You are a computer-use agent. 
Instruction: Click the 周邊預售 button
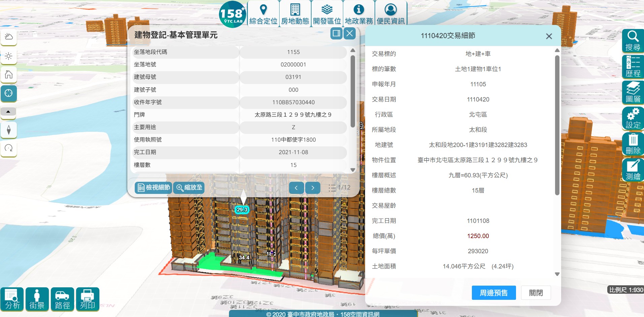tap(493, 293)
